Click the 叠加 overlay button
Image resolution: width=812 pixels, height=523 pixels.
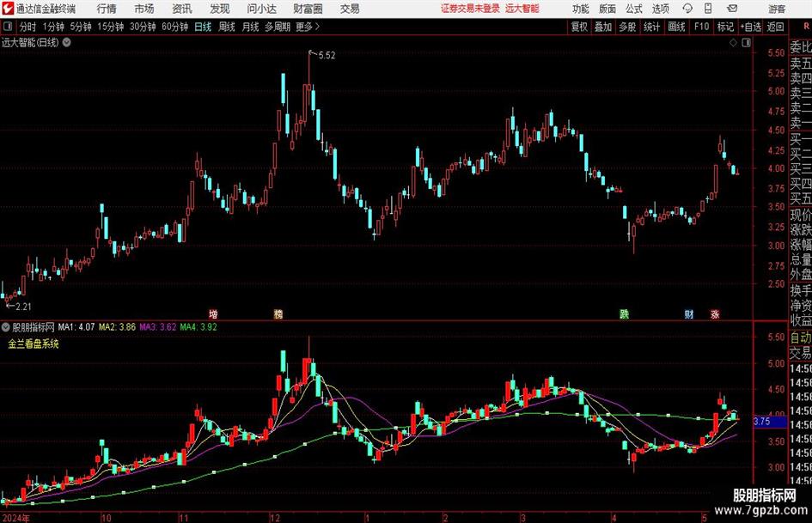tap(603, 27)
